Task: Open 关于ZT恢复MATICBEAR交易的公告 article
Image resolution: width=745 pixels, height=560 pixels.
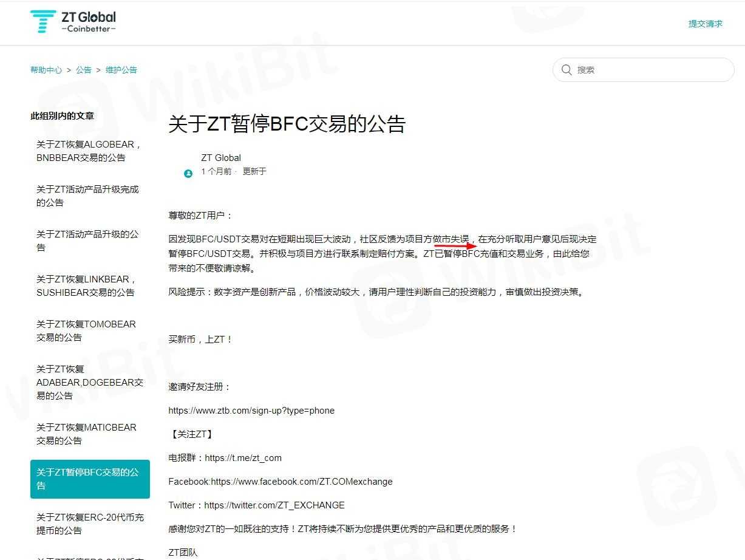Action: click(x=86, y=434)
